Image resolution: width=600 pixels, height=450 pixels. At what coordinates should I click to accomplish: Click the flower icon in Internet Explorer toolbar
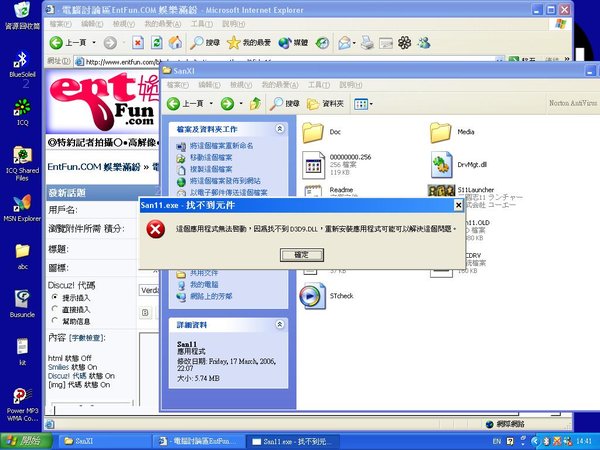coord(404,42)
